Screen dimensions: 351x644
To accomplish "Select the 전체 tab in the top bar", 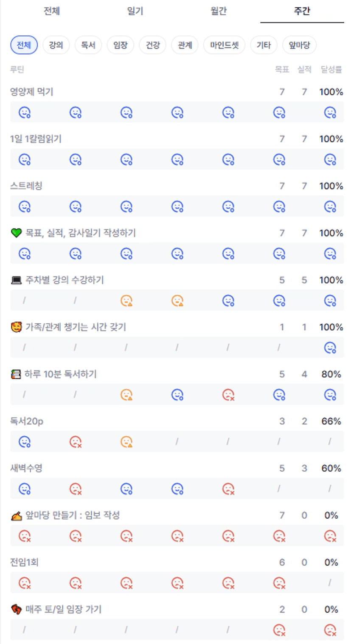I will pos(52,11).
